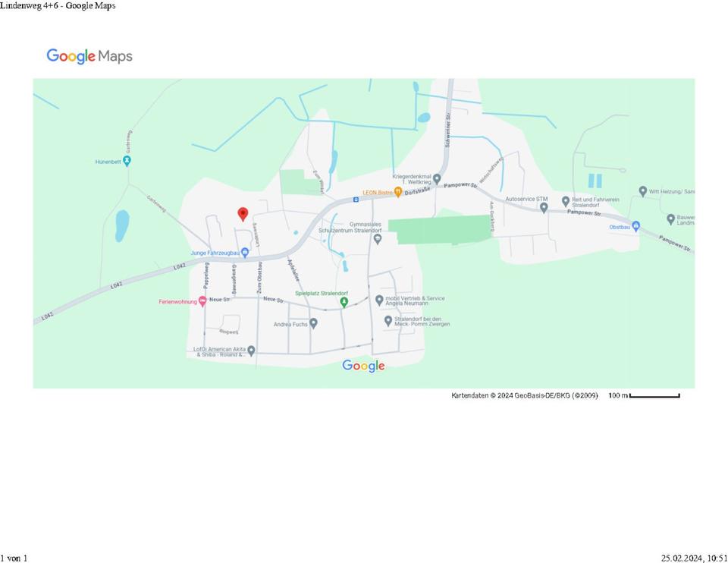Select the Kriegerdenkmal 1. Weltkrieg marker
Viewport: 728px width, 563px height.
tap(437, 179)
